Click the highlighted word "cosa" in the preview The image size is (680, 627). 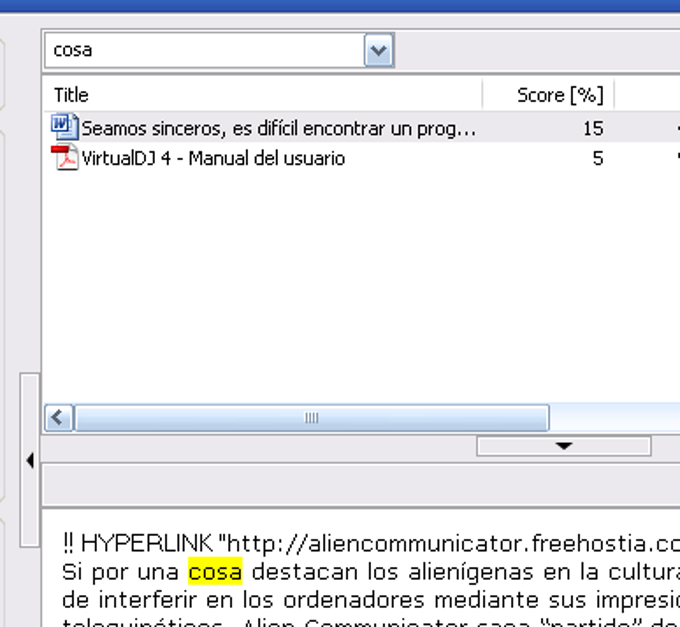215,571
